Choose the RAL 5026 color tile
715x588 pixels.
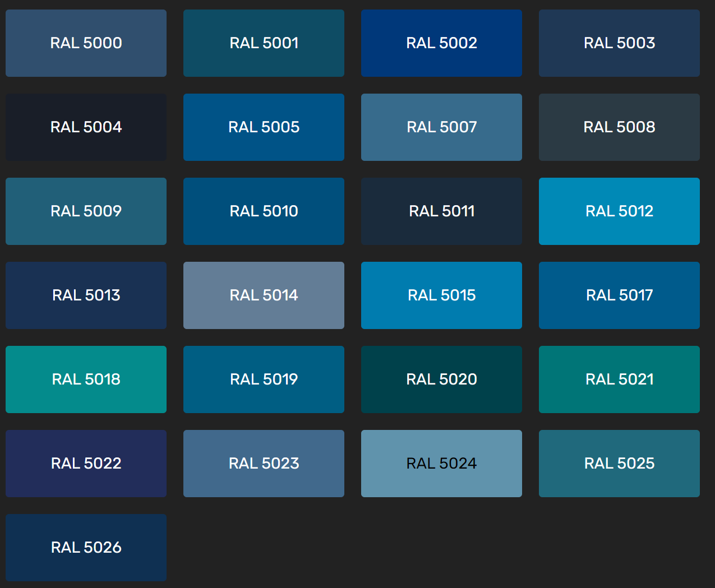[x=86, y=548]
